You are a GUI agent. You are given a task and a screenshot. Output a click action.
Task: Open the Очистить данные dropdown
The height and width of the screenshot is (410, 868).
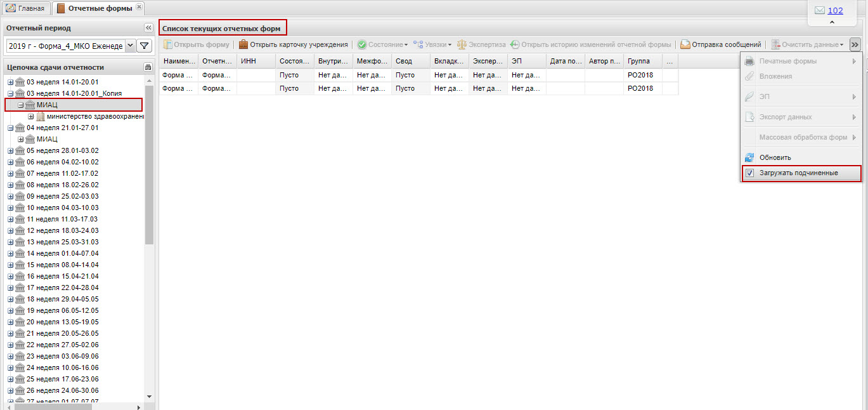(x=807, y=44)
